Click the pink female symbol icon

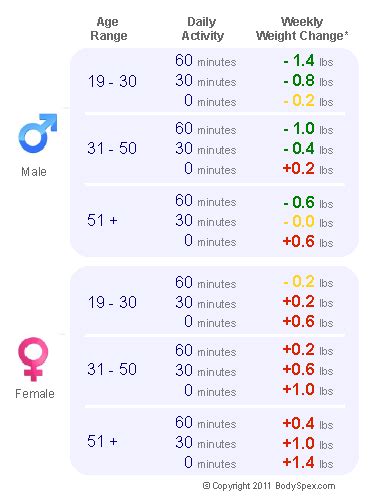33,359
